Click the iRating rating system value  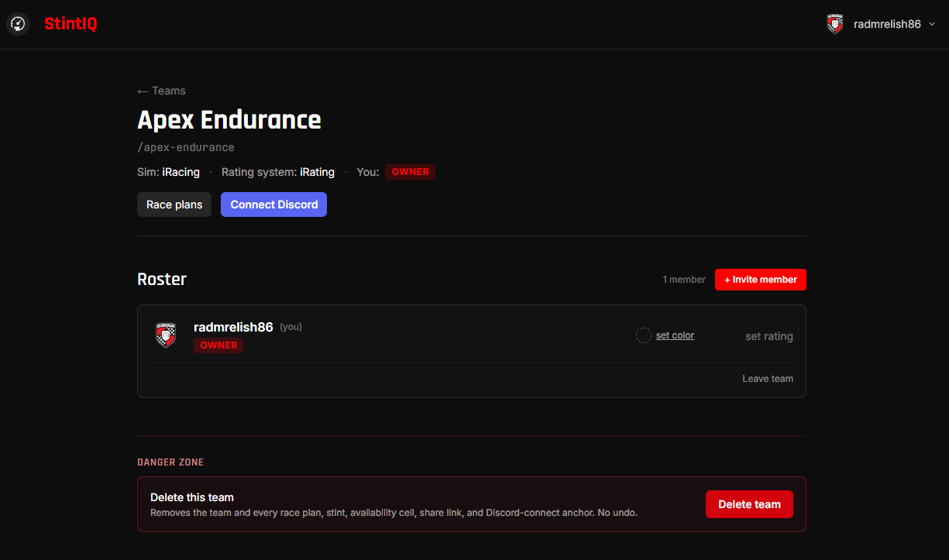[318, 172]
